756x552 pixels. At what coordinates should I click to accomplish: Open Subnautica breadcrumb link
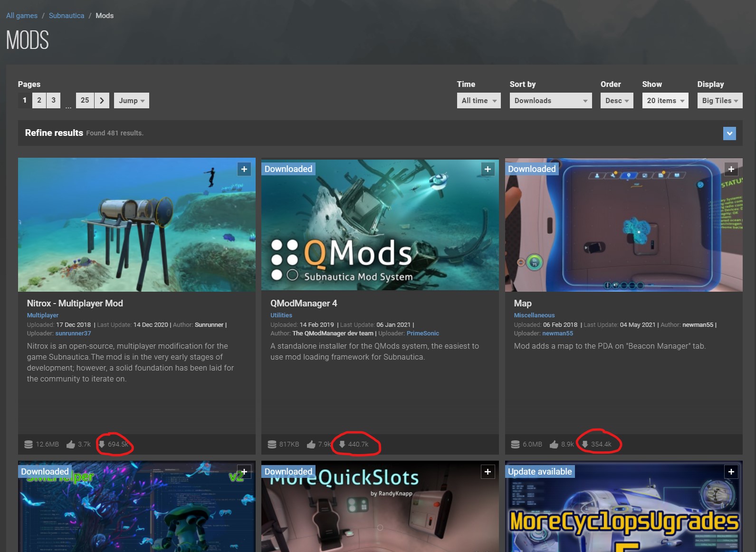click(x=67, y=16)
